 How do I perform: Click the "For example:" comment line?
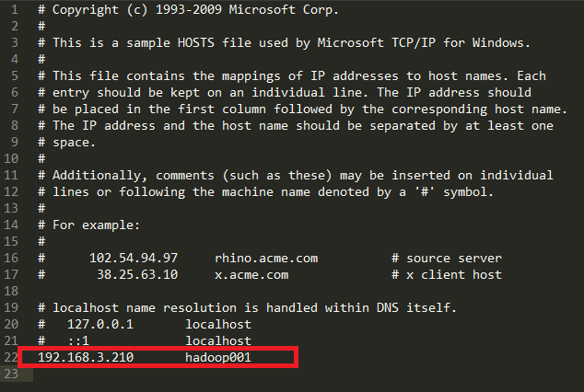tap(92, 225)
